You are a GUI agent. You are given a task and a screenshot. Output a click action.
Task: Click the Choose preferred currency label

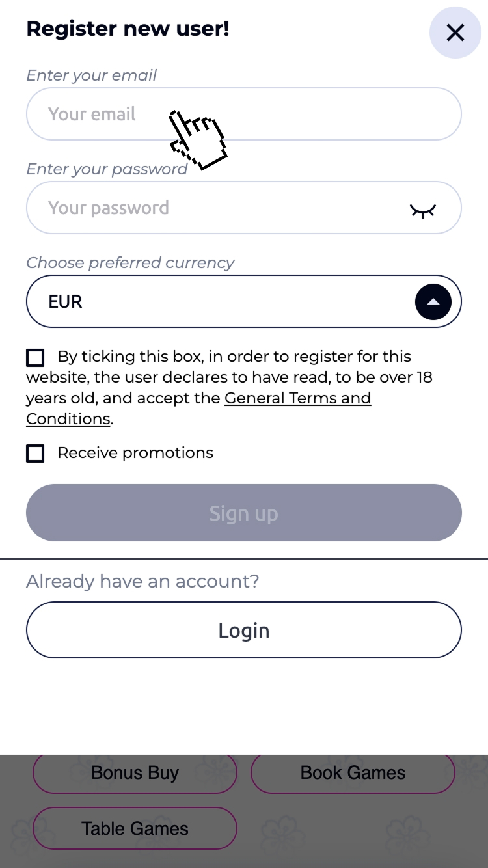click(x=130, y=263)
